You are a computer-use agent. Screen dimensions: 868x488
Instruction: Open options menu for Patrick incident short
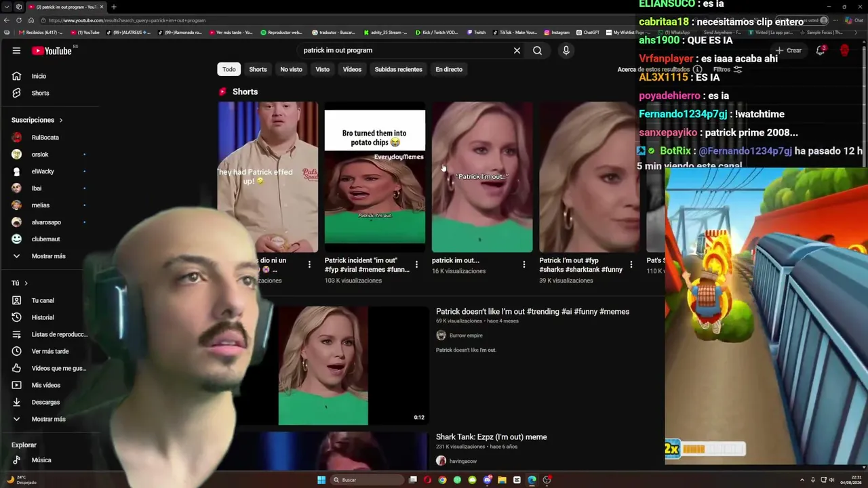click(416, 265)
